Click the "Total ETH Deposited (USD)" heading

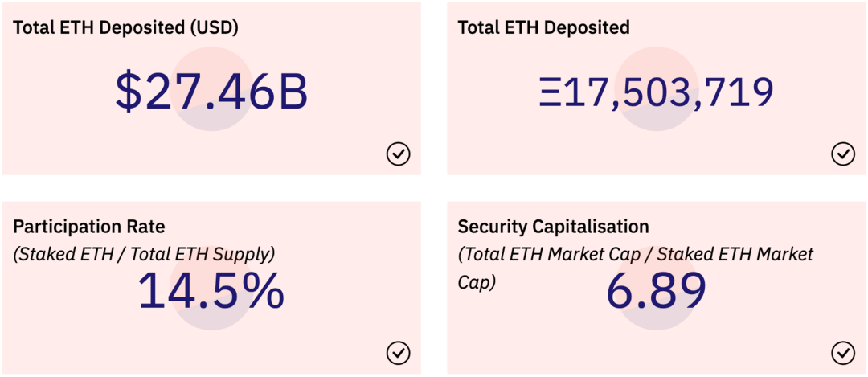coord(125,27)
